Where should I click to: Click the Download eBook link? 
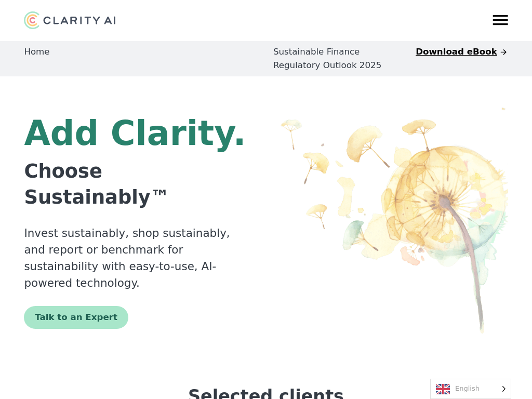pyautogui.click(x=456, y=52)
